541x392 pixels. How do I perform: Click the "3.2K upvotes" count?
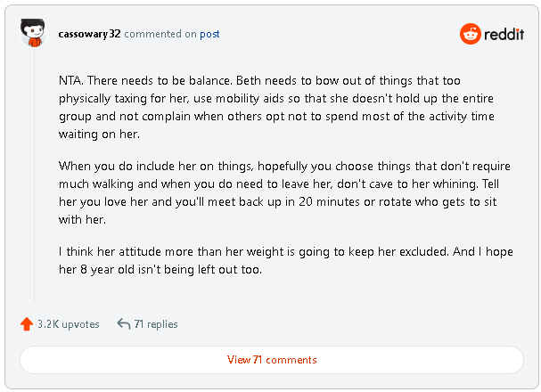point(69,324)
